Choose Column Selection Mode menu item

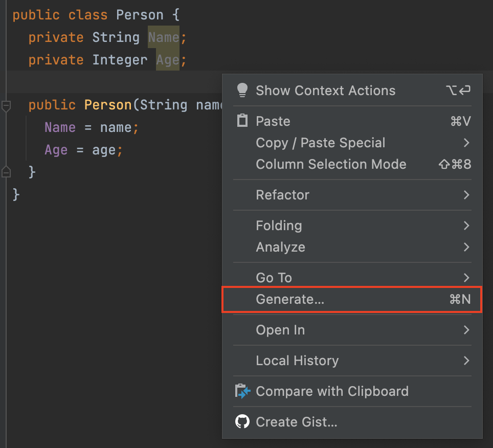point(331,164)
